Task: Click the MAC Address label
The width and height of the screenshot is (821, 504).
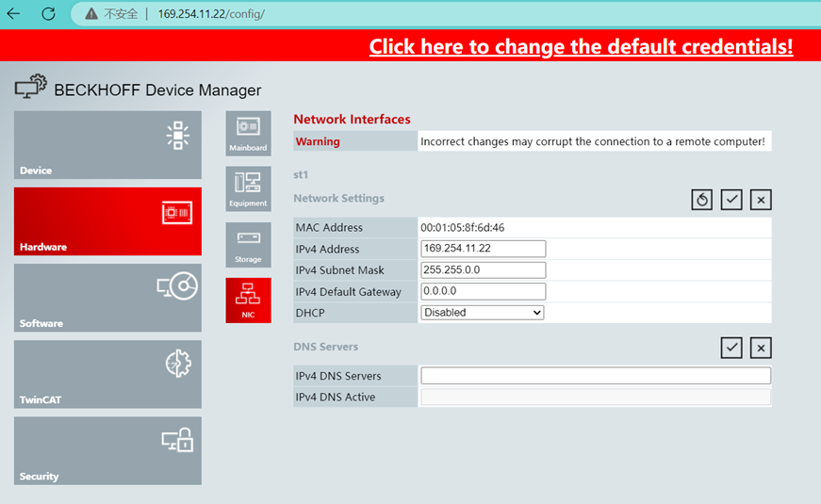Action: (x=329, y=228)
